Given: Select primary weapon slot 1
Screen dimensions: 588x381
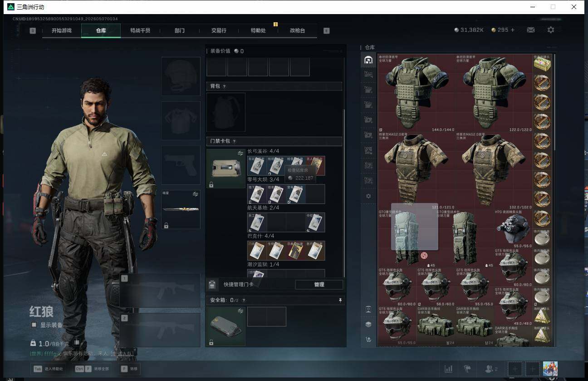Looking at the screenshot, I should (160, 291).
